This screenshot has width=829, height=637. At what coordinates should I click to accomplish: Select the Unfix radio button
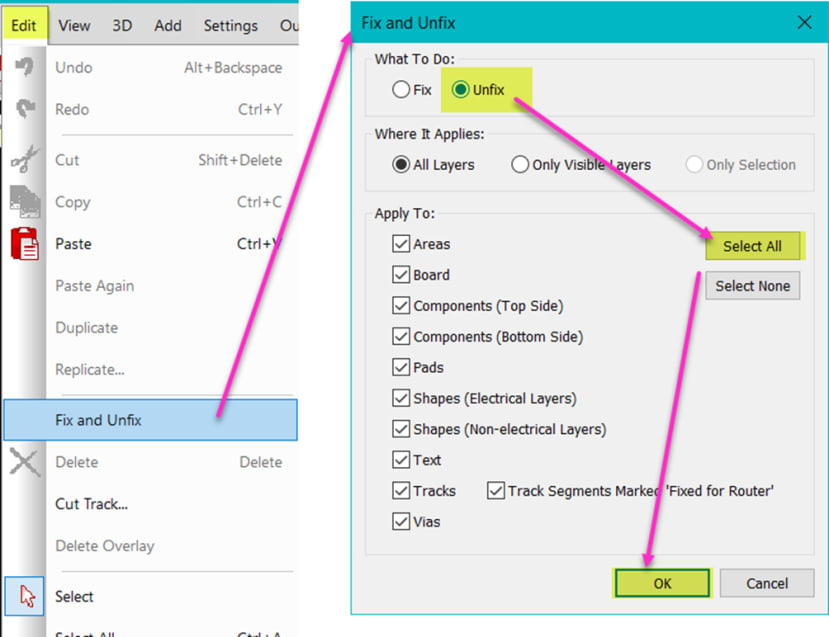(478, 89)
